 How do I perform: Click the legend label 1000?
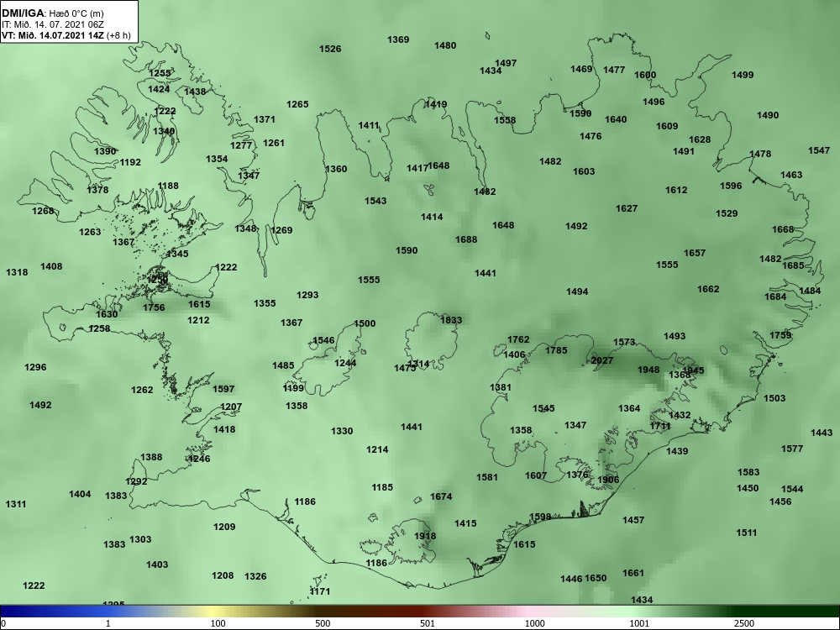point(534,623)
